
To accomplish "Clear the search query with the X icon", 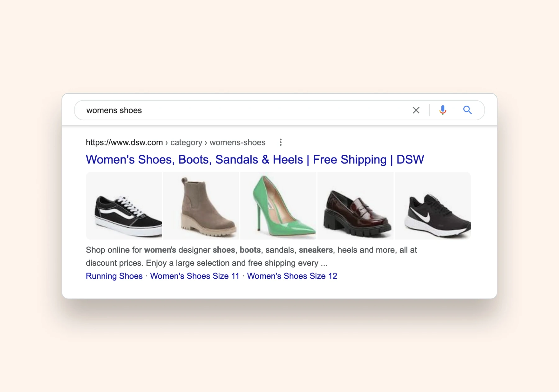I will pos(416,110).
